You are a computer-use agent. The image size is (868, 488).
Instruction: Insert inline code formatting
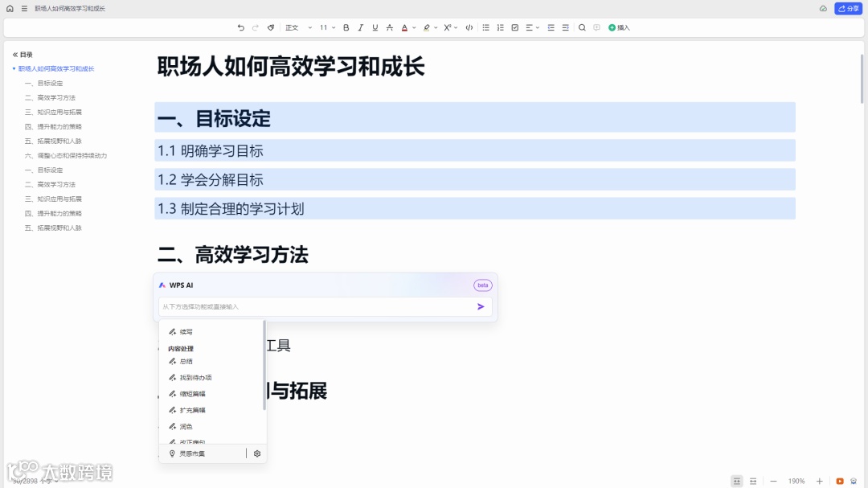pos(469,27)
